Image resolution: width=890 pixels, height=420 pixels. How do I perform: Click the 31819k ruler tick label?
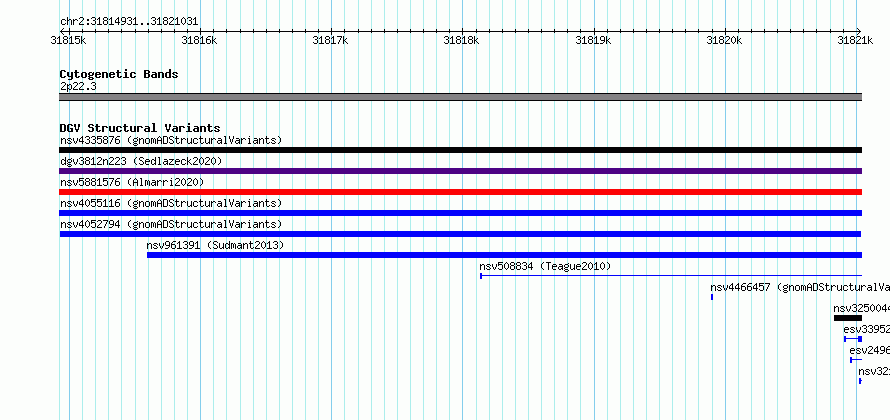(593, 40)
